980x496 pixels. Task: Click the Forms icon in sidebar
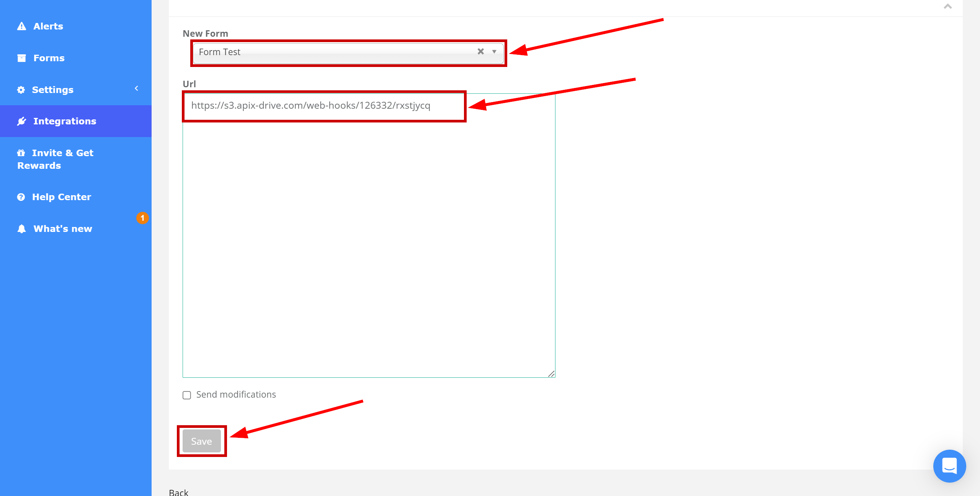(21, 57)
